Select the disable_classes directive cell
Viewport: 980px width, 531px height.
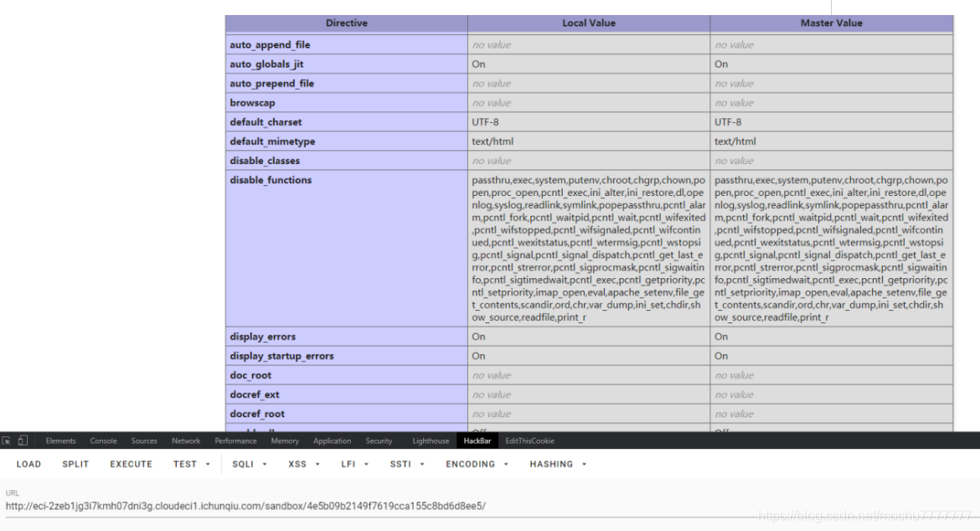click(346, 161)
